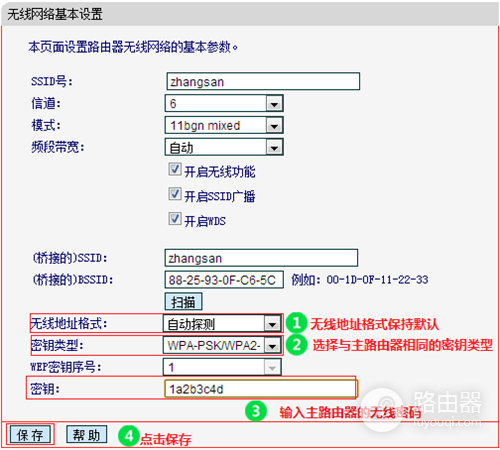This screenshot has height=450, width=500.
Task: Uncheck the 开启SSID广播 option
Action: [x=175, y=194]
